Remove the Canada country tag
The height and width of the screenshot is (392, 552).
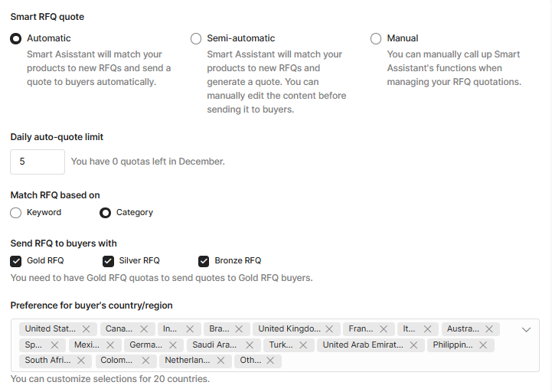(144, 329)
